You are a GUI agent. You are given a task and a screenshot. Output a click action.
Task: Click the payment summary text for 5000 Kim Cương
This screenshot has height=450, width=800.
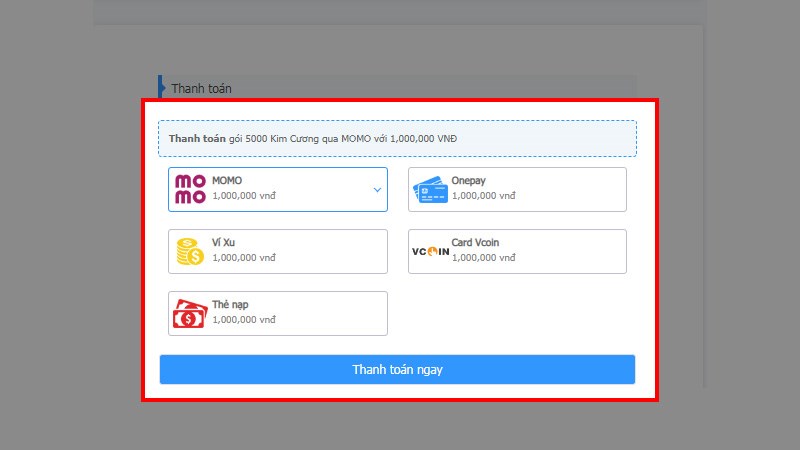(x=313, y=139)
